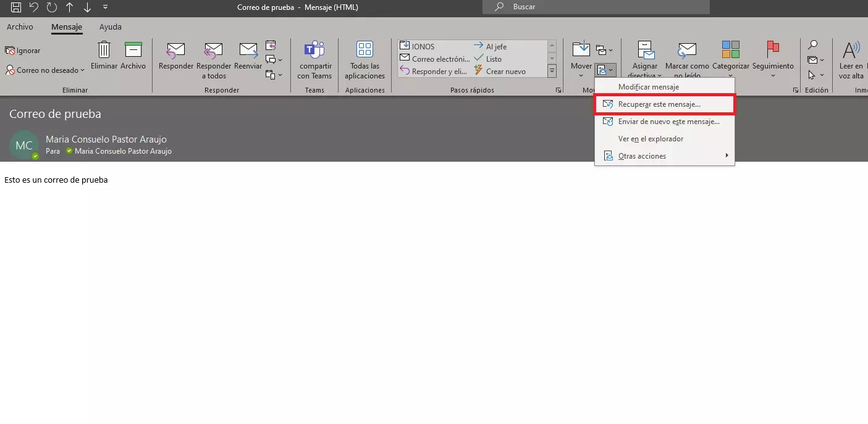Click the Eliminar trash can icon
868x424 pixels.
click(x=104, y=51)
